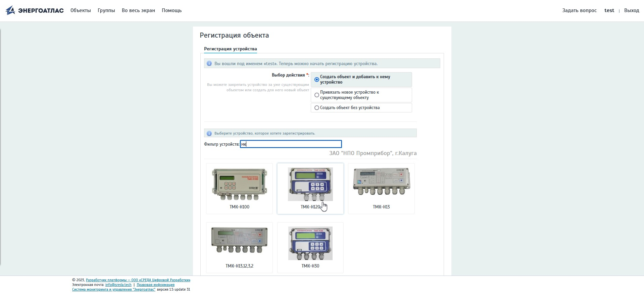Select the ТМК-Н100 device thumbnail
Screen dimensions: 644x293
tap(239, 184)
